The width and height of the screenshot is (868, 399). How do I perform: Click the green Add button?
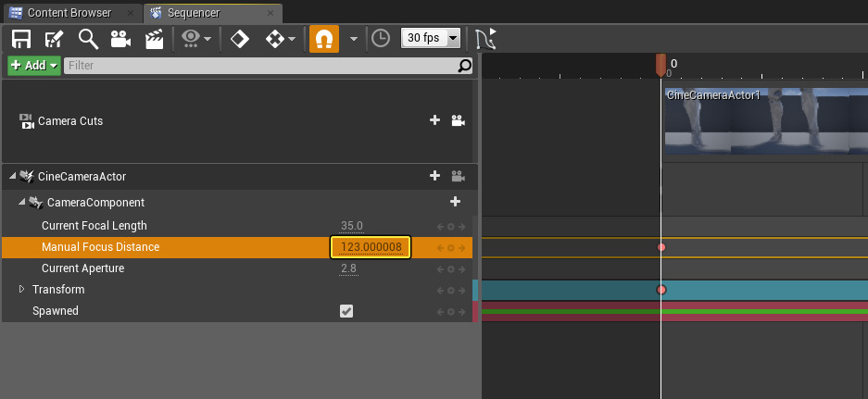pyautogui.click(x=34, y=66)
